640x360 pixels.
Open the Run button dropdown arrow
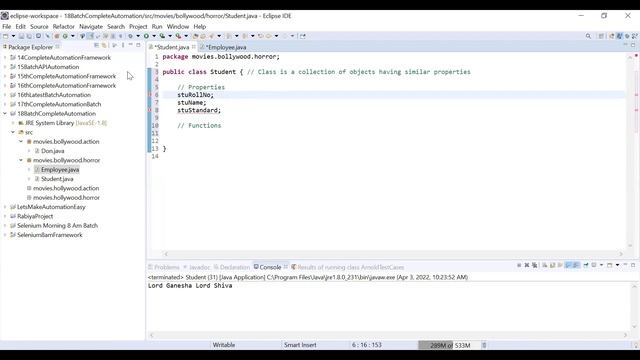154,36
